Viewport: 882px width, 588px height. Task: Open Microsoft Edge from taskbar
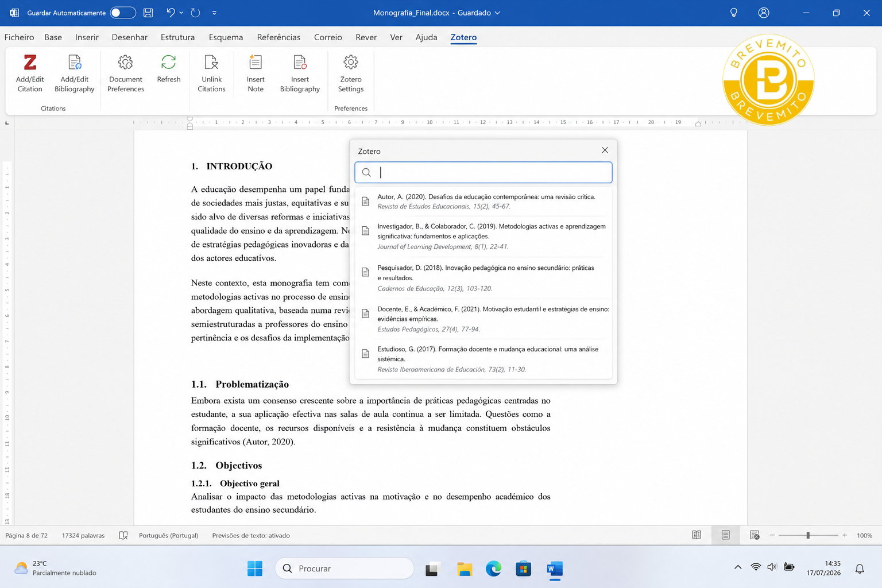(x=493, y=568)
